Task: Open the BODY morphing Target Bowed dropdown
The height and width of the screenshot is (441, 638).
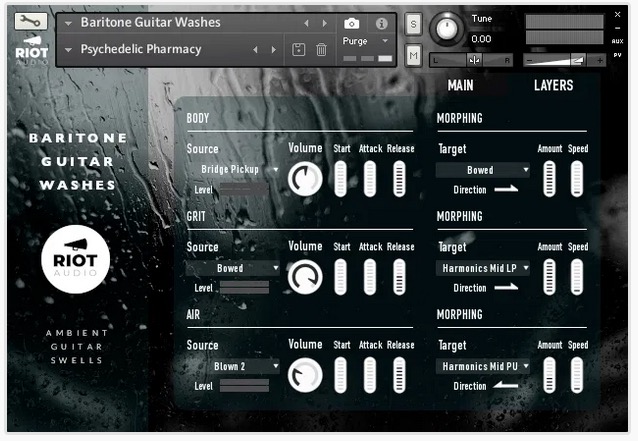Action: tap(483, 170)
